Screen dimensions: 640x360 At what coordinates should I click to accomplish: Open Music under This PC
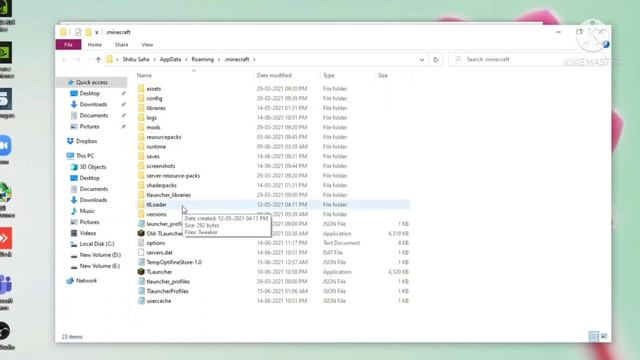87,211
